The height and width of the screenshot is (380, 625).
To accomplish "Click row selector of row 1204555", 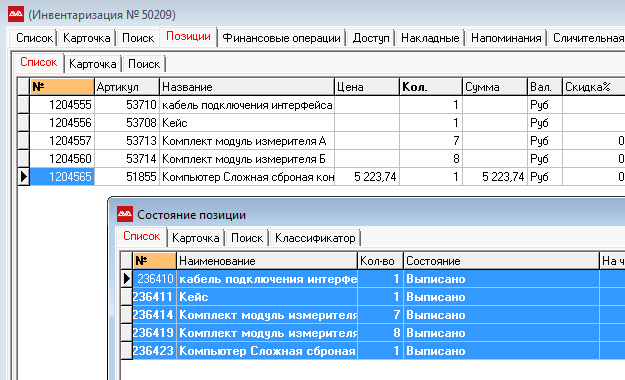I will (24, 105).
